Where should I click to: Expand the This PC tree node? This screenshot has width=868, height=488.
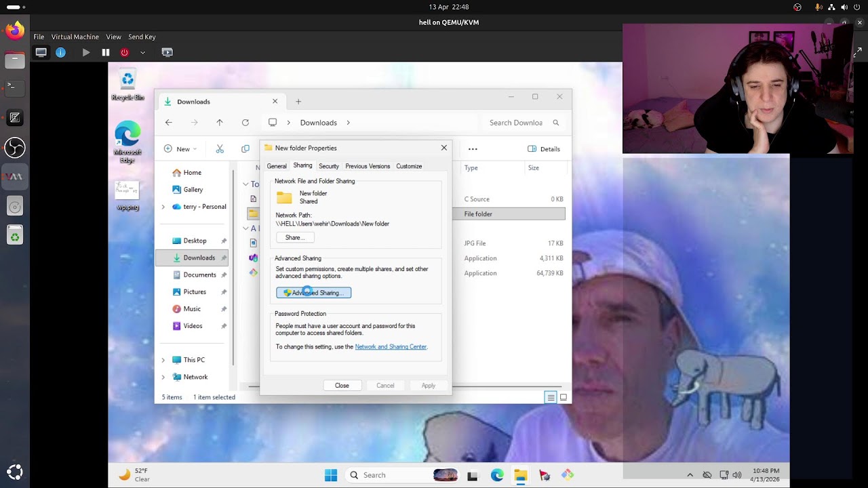pos(163,360)
